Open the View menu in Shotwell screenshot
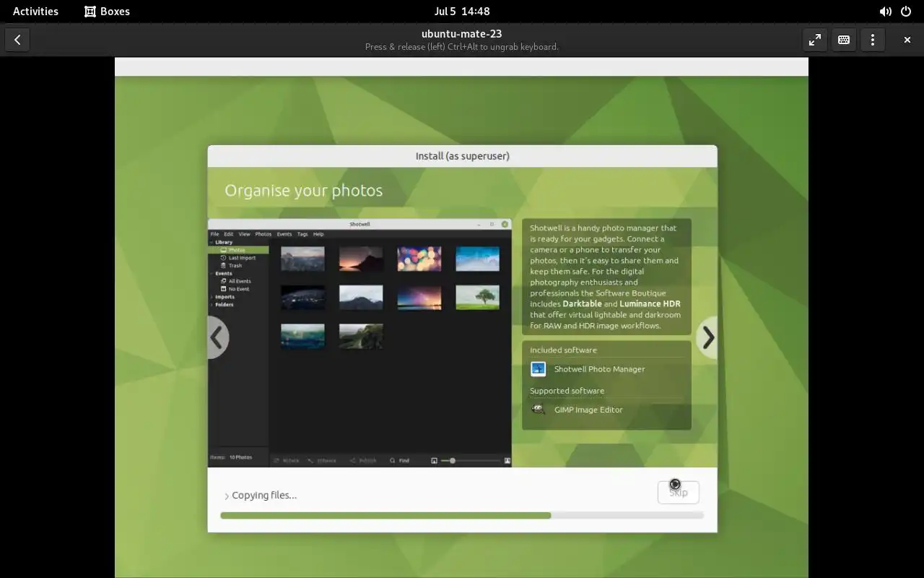The image size is (924, 578). (x=245, y=234)
